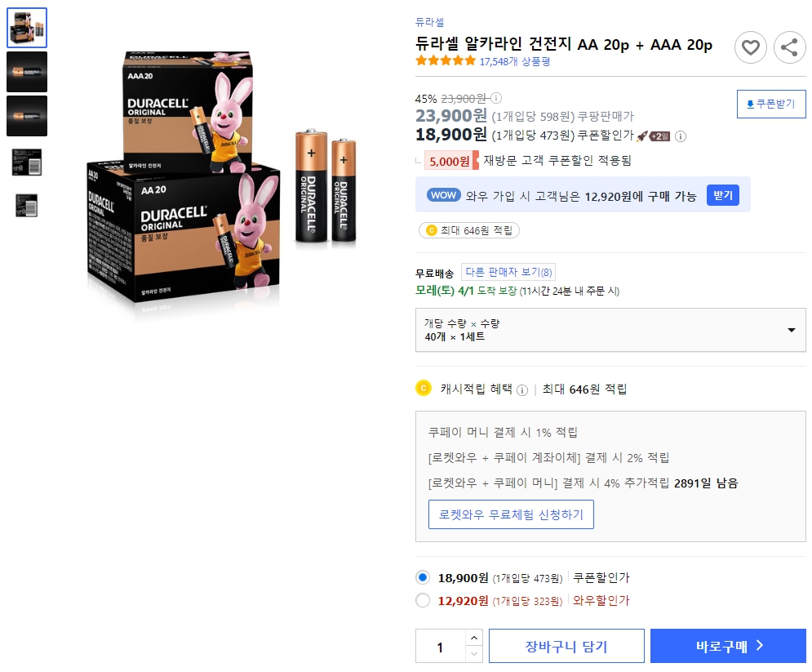This screenshot has width=812, height=672.
Task: Click the 장바구니 담기 cart button
Action: coord(566,646)
